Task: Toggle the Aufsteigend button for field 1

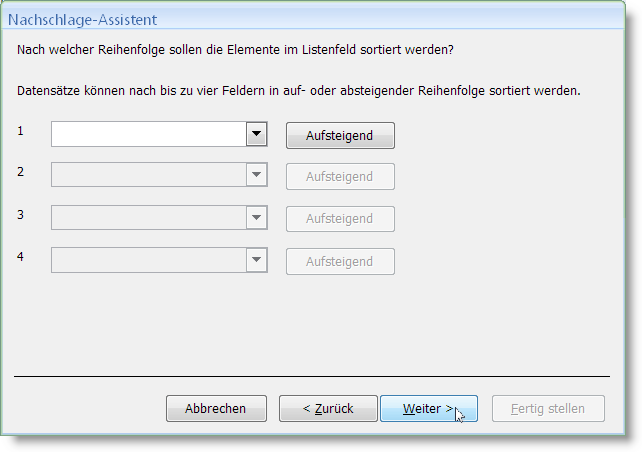Action: (340, 136)
